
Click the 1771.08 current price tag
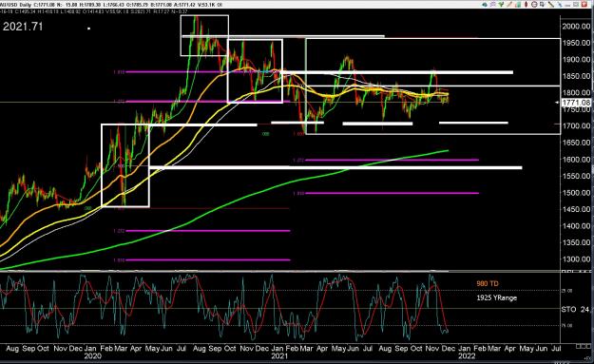[576, 103]
